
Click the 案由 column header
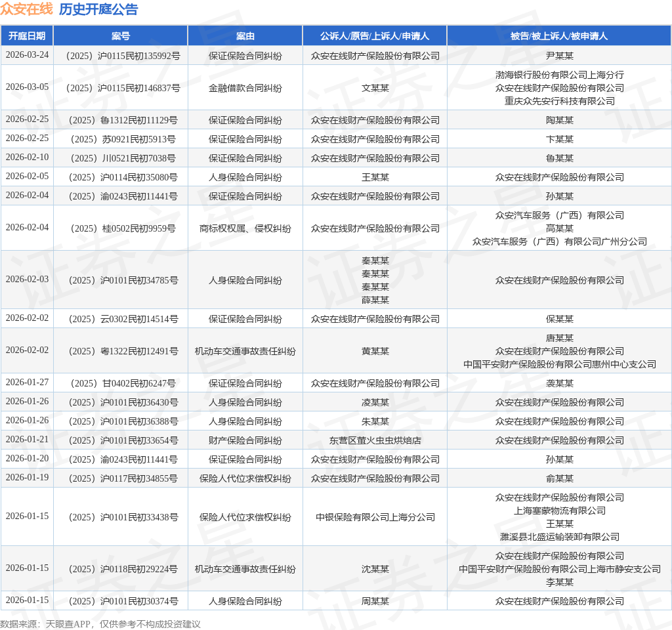(245, 36)
